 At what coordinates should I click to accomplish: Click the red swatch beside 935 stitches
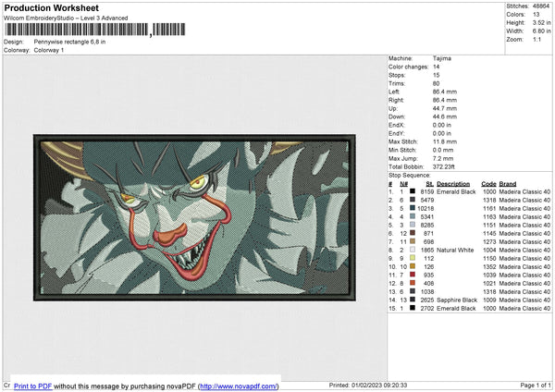pos(413,275)
